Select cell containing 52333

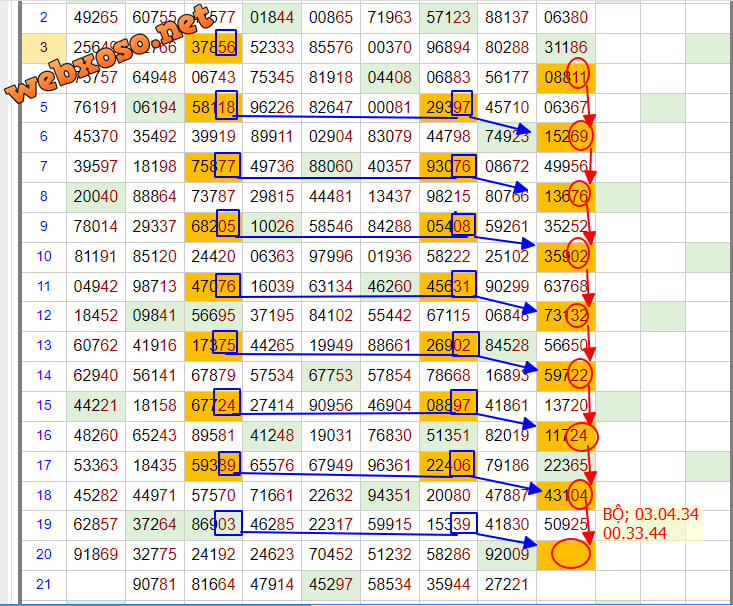[272, 47]
